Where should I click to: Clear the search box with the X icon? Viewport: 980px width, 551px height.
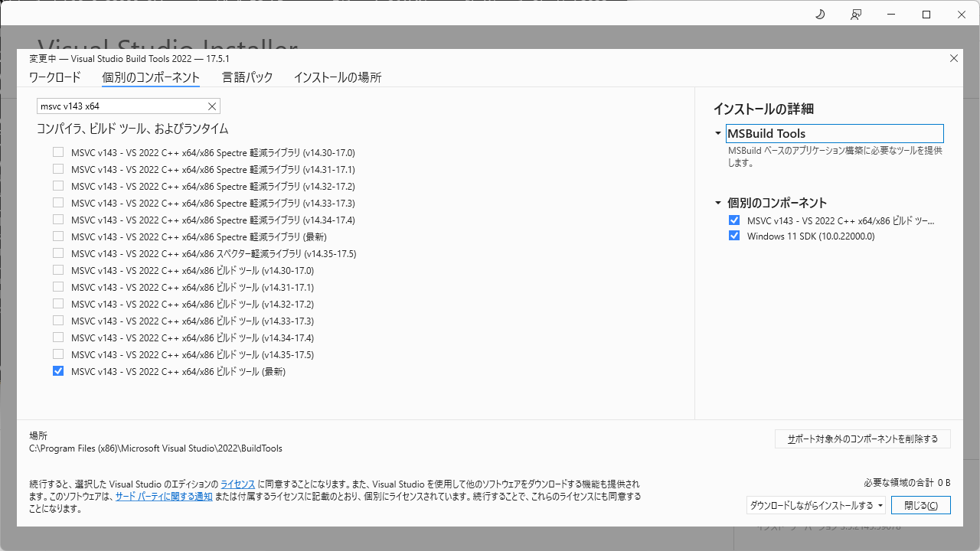coord(212,106)
